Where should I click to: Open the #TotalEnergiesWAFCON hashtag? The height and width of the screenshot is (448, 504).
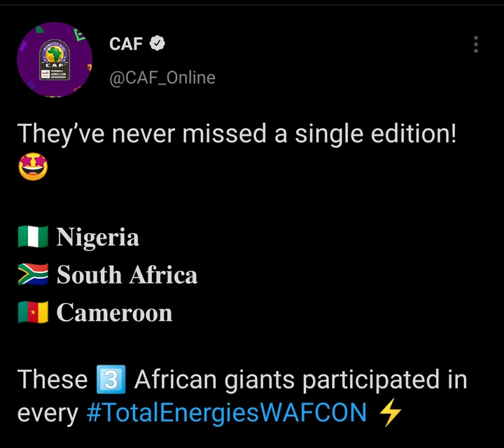(x=226, y=413)
